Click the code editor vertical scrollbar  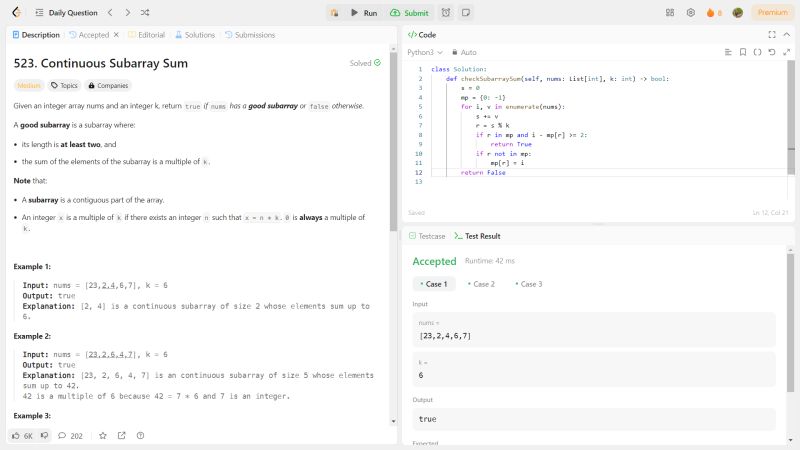pos(791,117)
